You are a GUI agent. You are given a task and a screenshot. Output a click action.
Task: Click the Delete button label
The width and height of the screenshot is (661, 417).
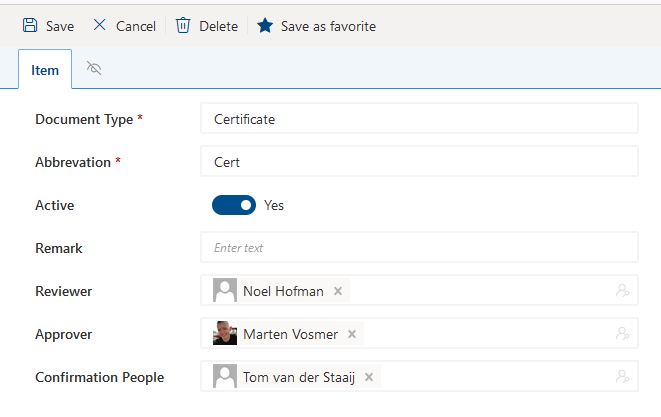[x=218, y=26]
